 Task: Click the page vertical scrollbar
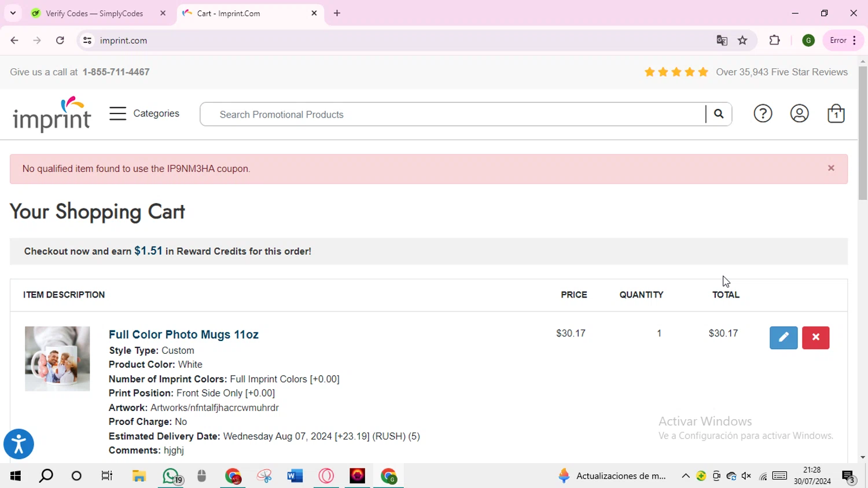pos(863,133)
